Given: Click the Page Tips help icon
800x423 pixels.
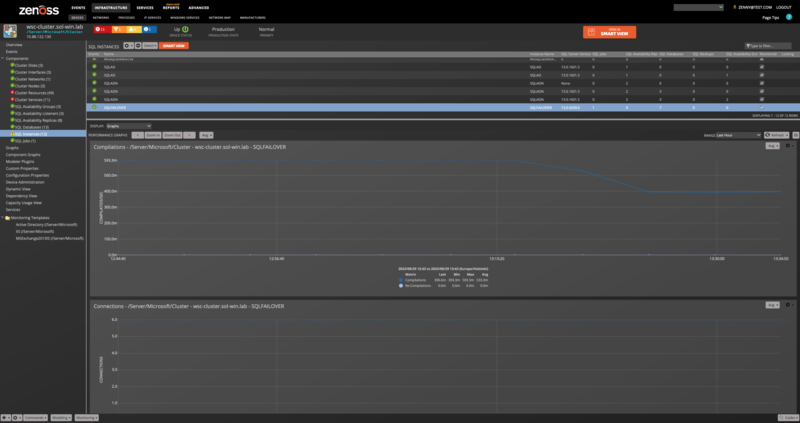Looking at the screenshot, I should (x=789, y=17).
